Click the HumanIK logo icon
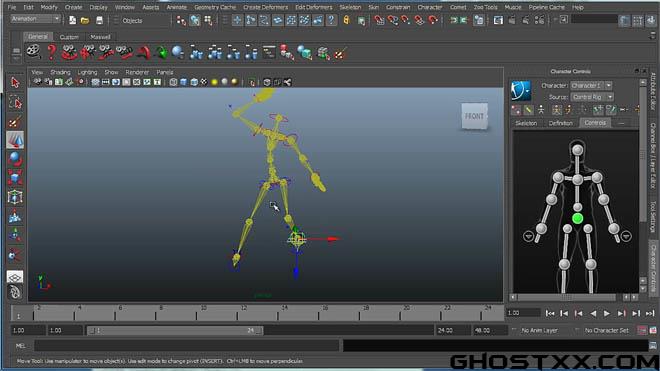The image size is (660, 371). pos(521,91)
